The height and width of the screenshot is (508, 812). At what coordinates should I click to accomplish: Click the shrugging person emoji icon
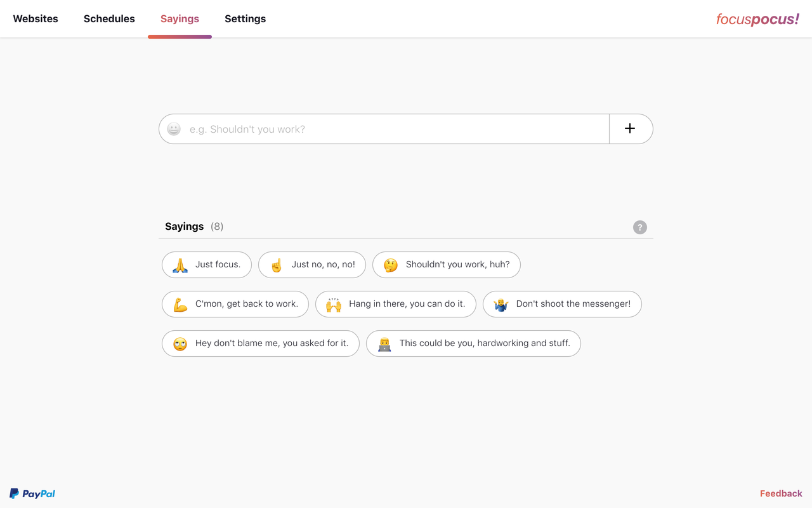501,304
